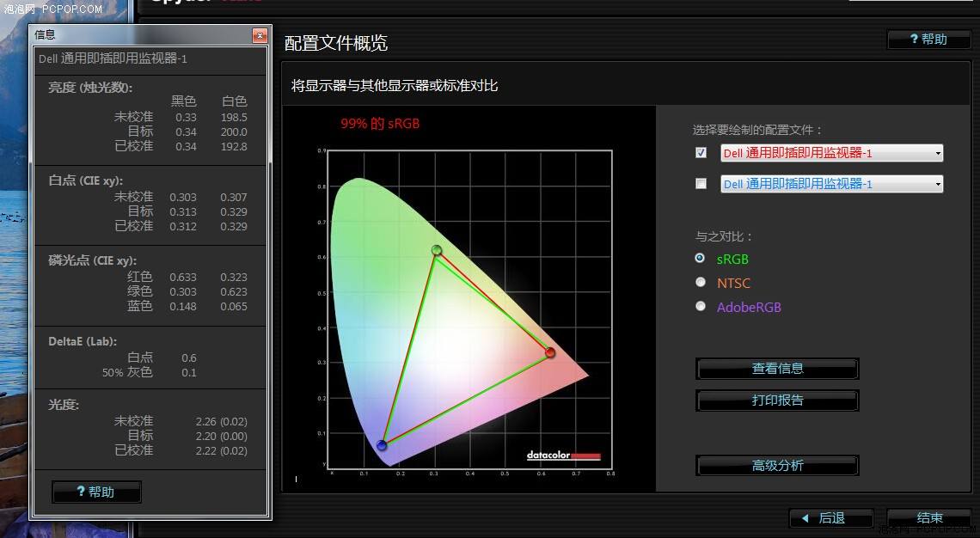This screenshot has height=538, width=980.
Task: Close the 信息 window with the red X
Action: tap(260, 35)
